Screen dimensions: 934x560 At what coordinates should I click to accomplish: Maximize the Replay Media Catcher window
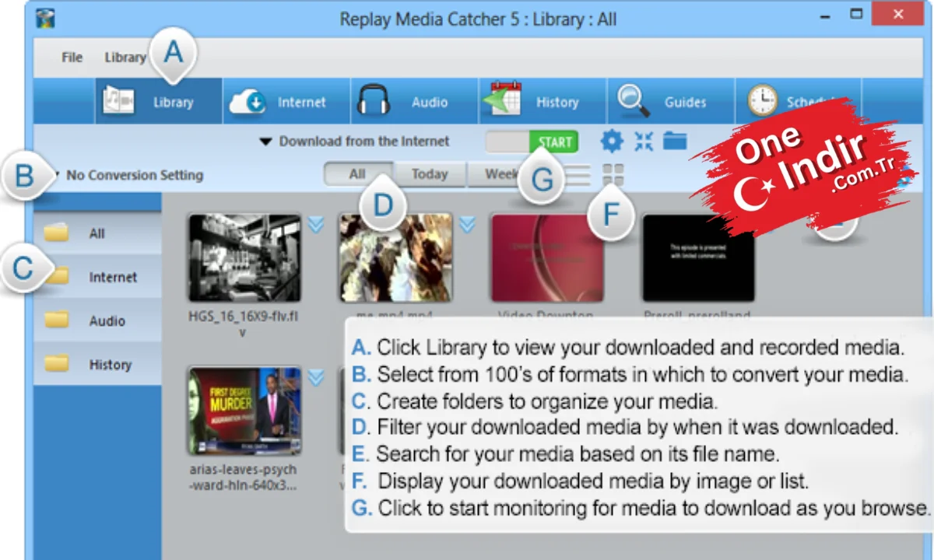(x=855, y=14)
